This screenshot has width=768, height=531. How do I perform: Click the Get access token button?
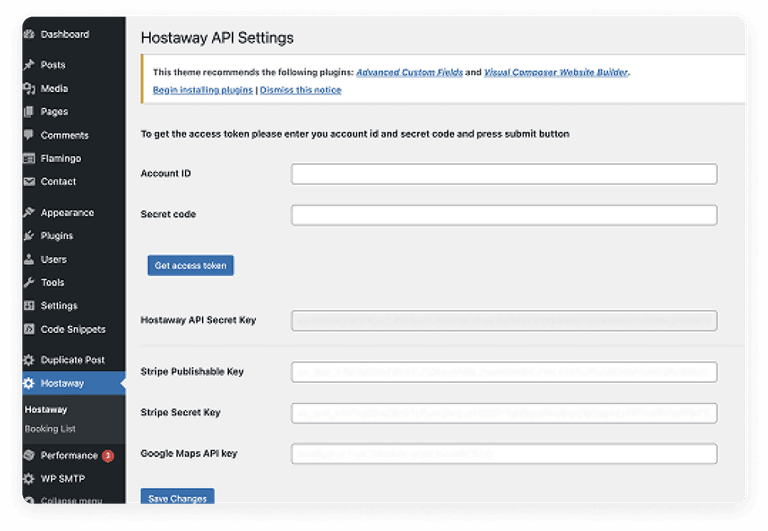click(x=191, y=266)
